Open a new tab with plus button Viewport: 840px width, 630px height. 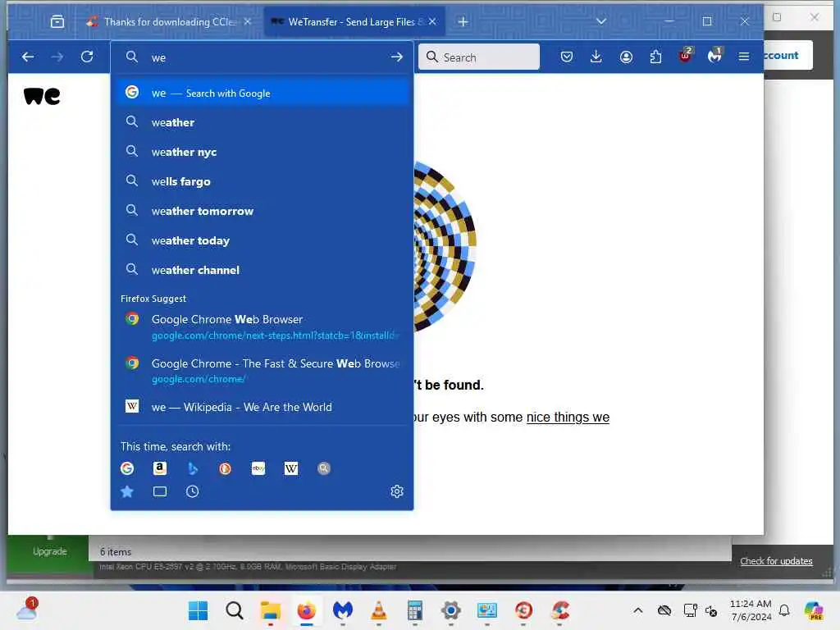[x=463, y=21]
